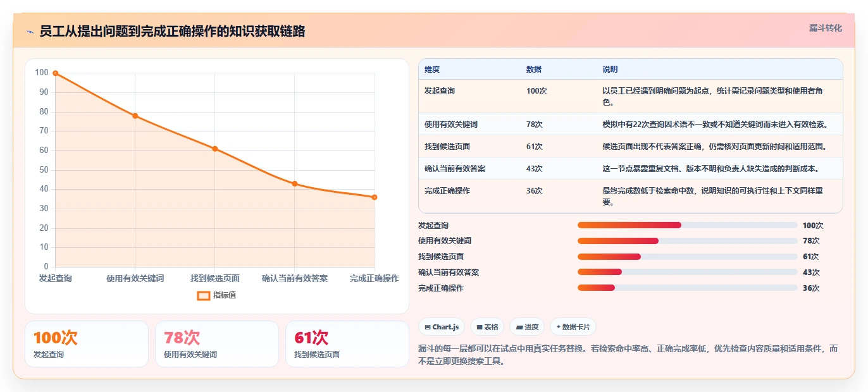Select the 进度 chip

click(x=527, y=327)
